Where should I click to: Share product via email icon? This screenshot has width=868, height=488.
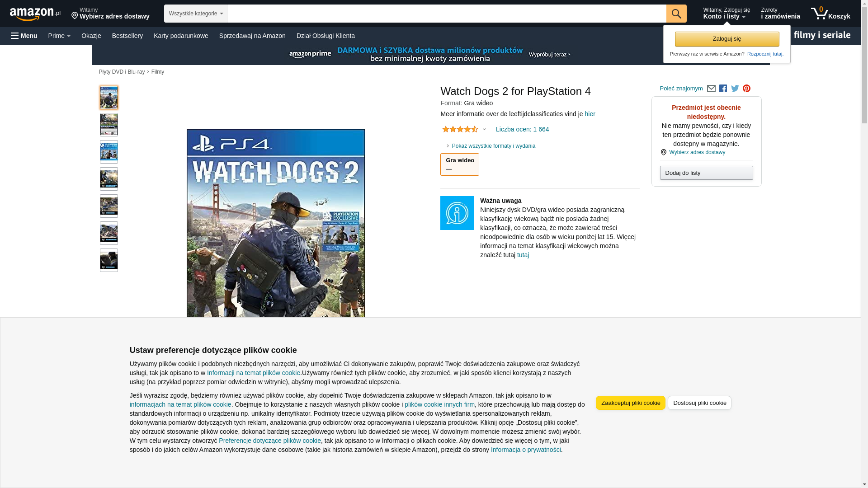(711, 89)
